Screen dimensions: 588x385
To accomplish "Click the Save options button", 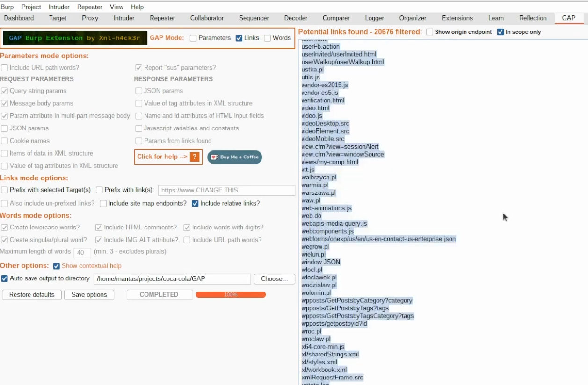I will 89,295.
